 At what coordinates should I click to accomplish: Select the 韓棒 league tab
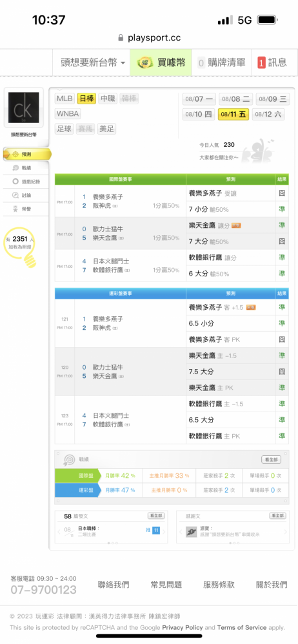[129, 99]
